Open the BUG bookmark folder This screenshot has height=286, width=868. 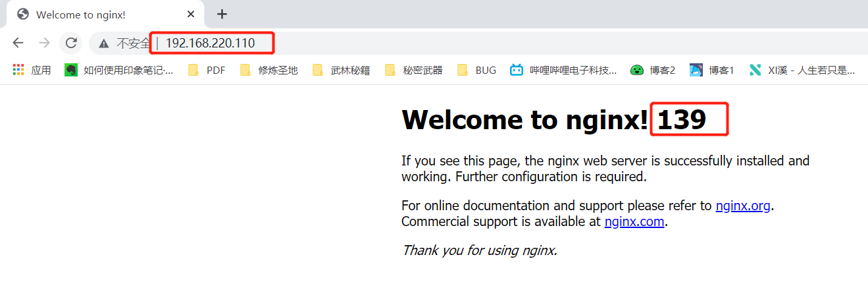(x=476, y=70)
